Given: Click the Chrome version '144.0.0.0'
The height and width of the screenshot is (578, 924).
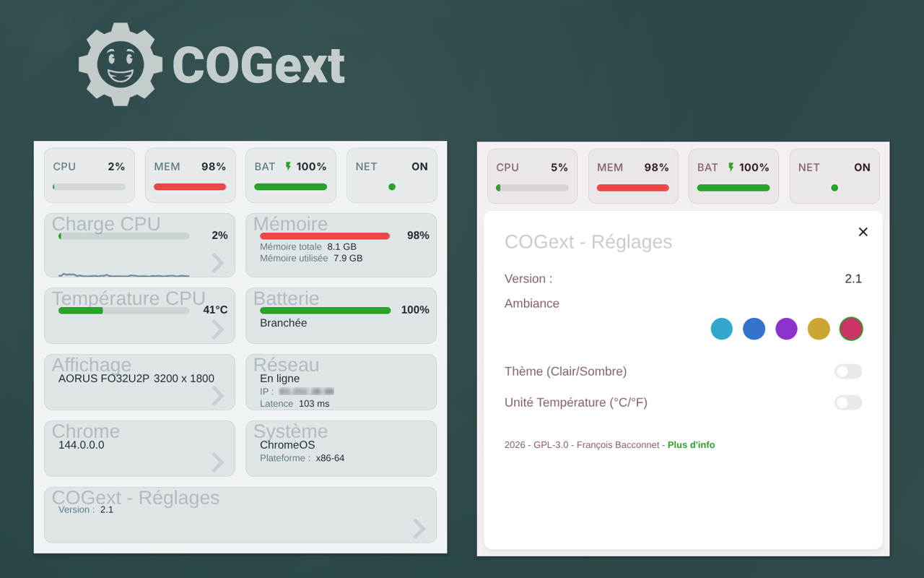Looking at the screenshot, I should coord(82,445).
